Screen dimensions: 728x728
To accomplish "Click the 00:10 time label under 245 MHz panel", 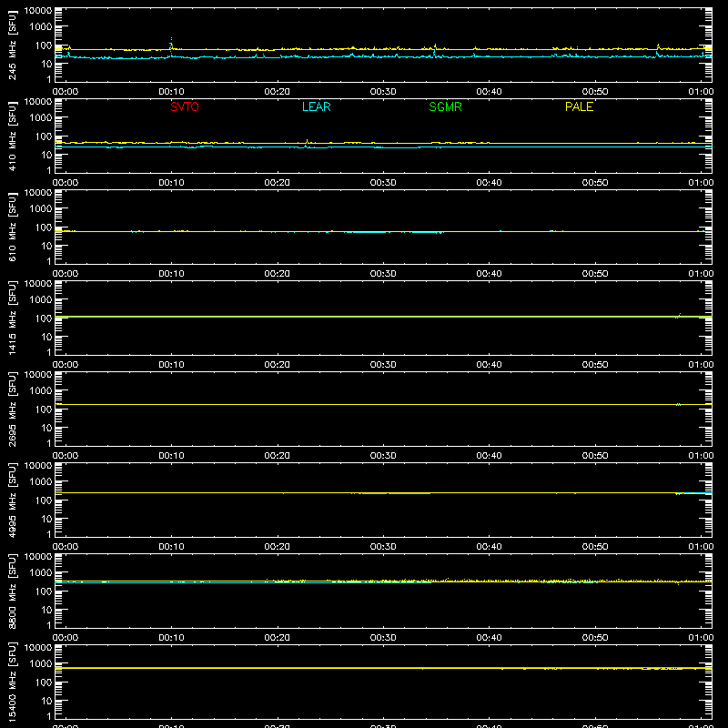I will click(171, 92).
